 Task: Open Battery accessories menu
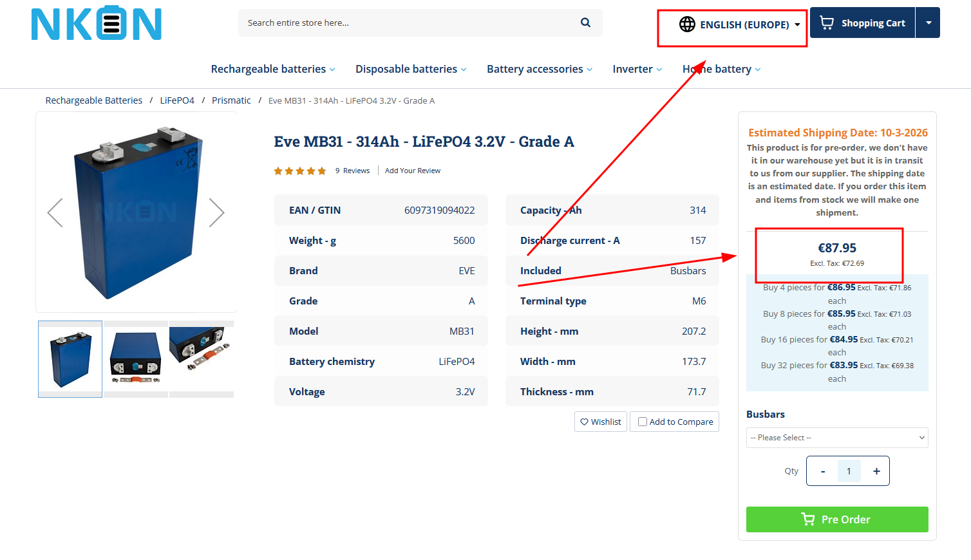click(539, 70)
